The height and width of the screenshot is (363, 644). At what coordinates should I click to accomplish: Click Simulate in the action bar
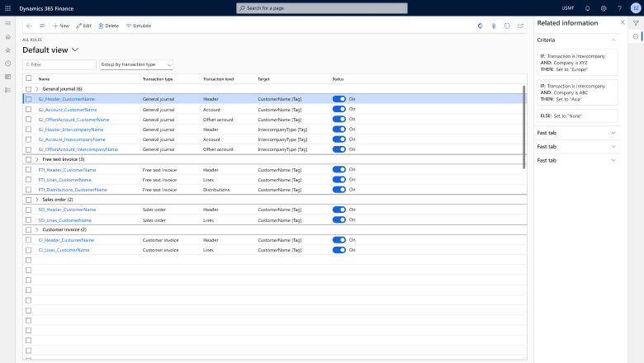pos(139,26)
